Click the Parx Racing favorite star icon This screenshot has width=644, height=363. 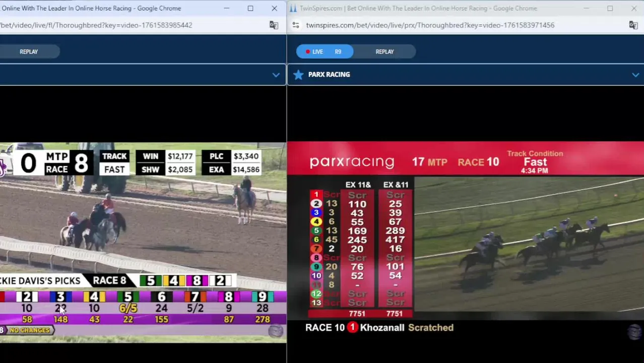[298, 75]
